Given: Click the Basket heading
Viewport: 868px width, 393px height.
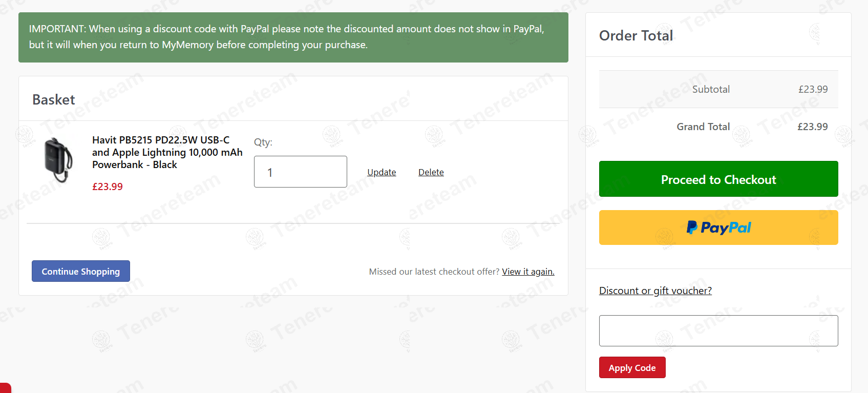Looking at the screenshot, I should pos(54,99).
